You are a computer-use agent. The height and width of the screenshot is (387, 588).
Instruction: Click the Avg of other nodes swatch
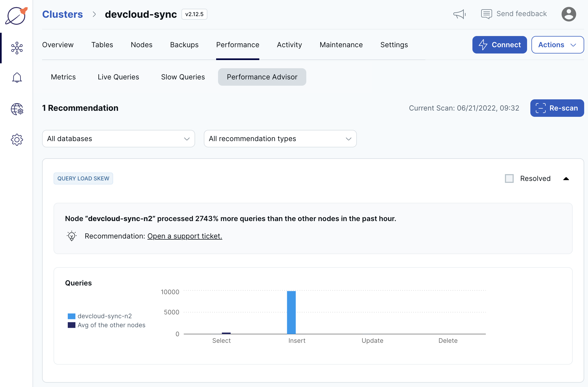click(x=72, y=325)
